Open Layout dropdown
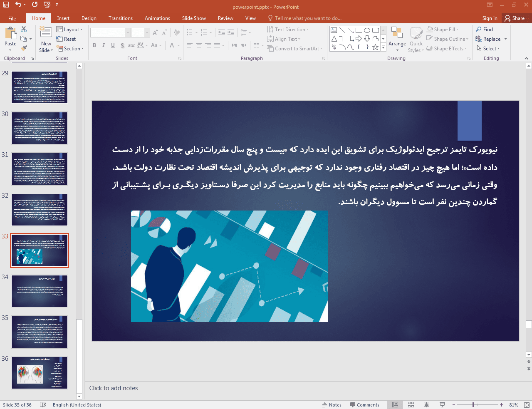This screenshot has width=532, height=409. click(x=69, y=30)
